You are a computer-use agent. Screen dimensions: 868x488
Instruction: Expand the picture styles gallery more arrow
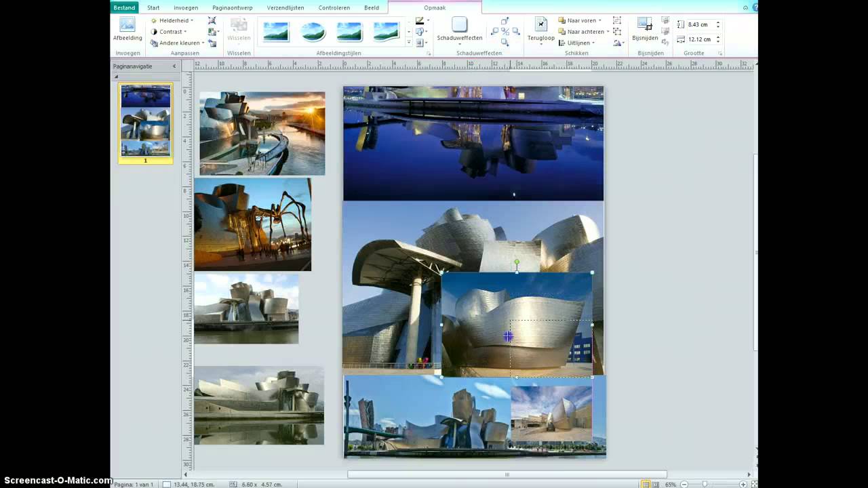tap(408, 43)
